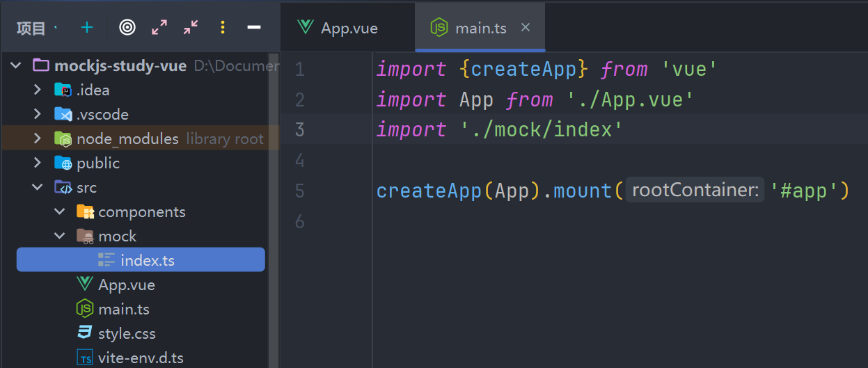868x368 pixels.
Task: Click the expand all icon in project toolbar
Action: [x=159, y=27]
